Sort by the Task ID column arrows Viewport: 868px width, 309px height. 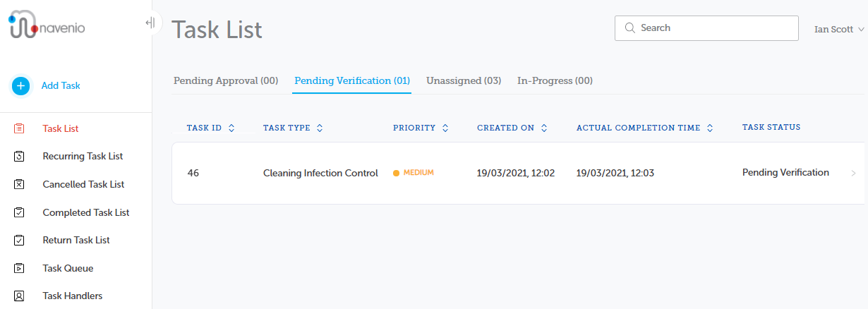(231, 128)
